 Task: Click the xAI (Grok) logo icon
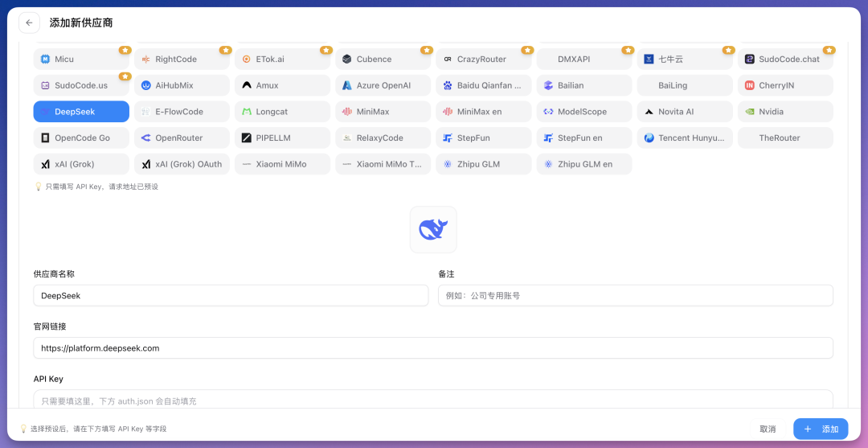45,164
